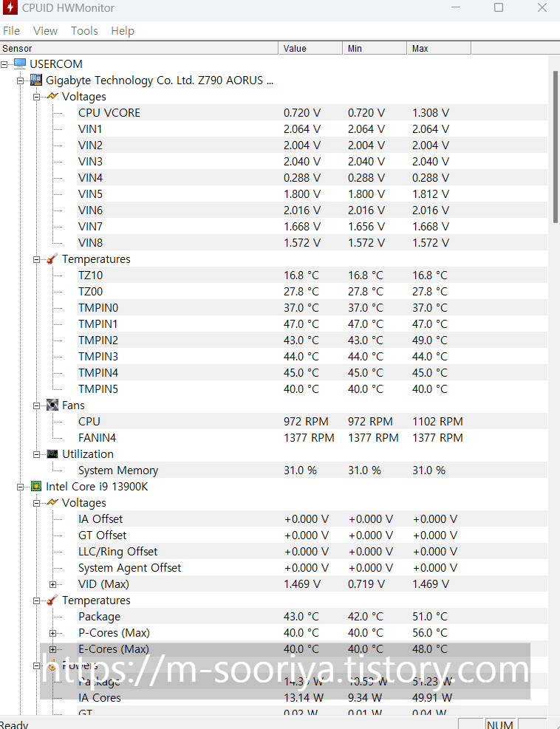Collapse the CPU Temperatures group

coord(37,600)
